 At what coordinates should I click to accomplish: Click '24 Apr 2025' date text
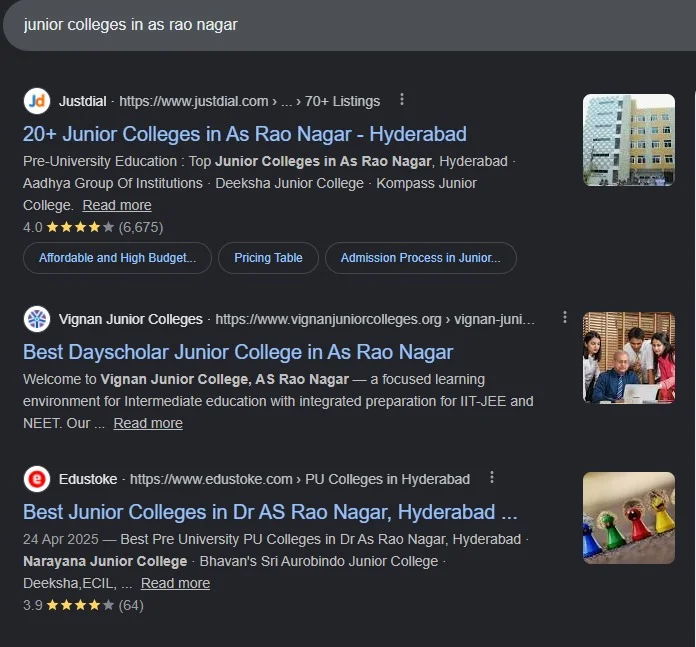(61, 539)
